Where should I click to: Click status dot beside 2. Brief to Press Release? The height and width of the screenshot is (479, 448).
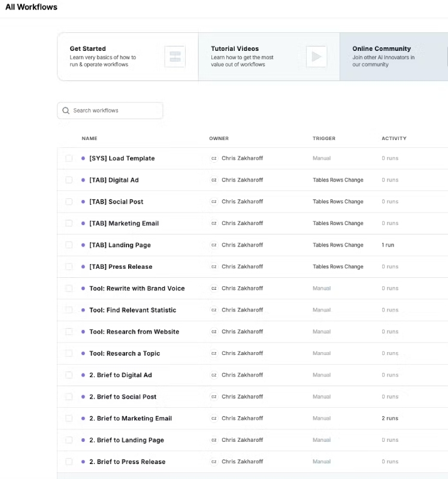83,462
